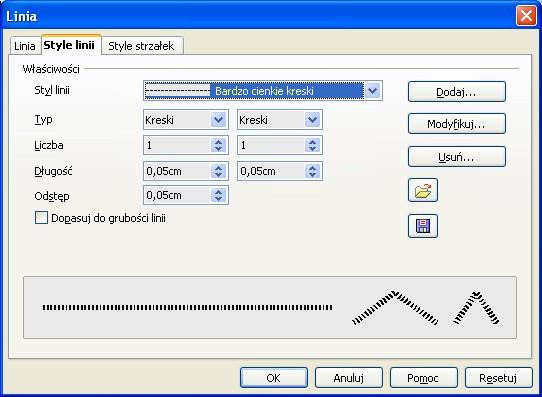Confirm with the OK button
This screenshot has height=397, width=542.
tap(274, 378)
